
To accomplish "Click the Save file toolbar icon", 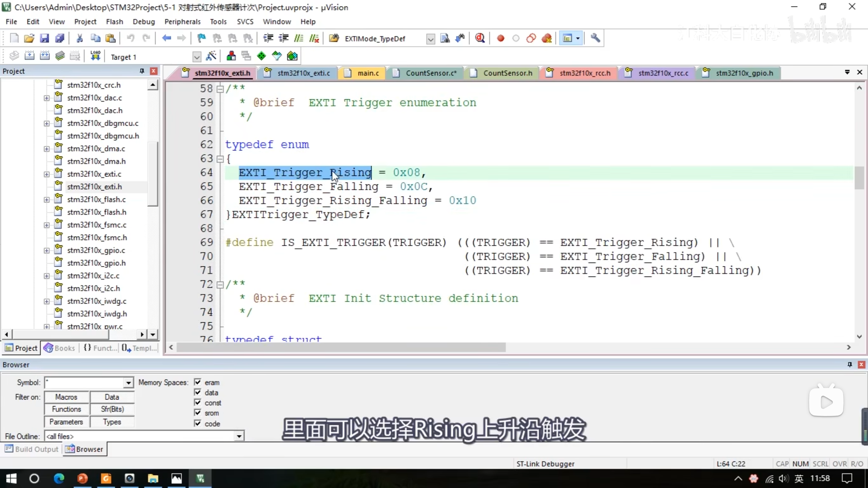I will coord(44,38).
